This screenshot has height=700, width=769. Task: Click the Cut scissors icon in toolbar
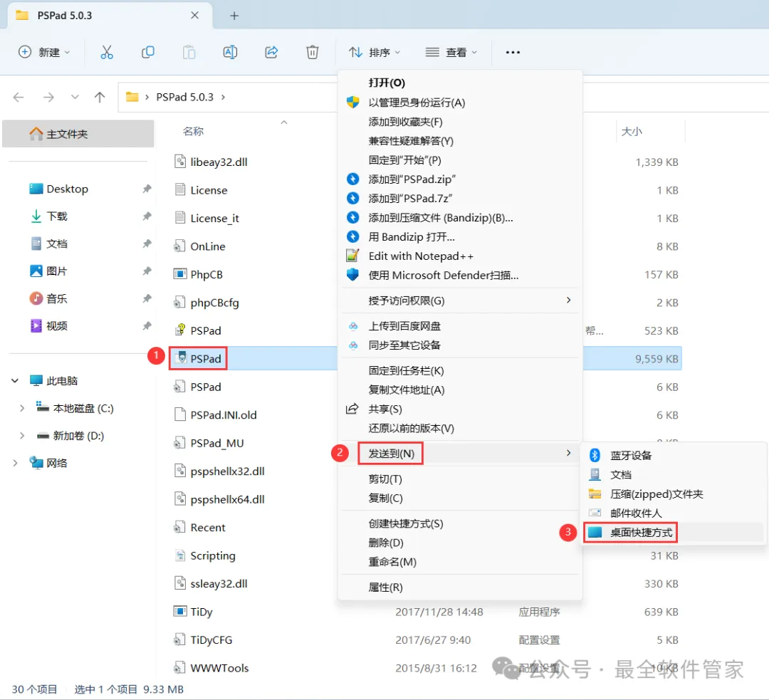[x=106, y=52]
